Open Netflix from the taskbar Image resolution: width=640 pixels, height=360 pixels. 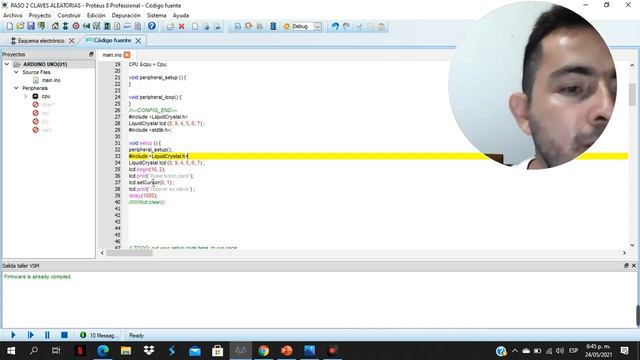click(80, 351)
